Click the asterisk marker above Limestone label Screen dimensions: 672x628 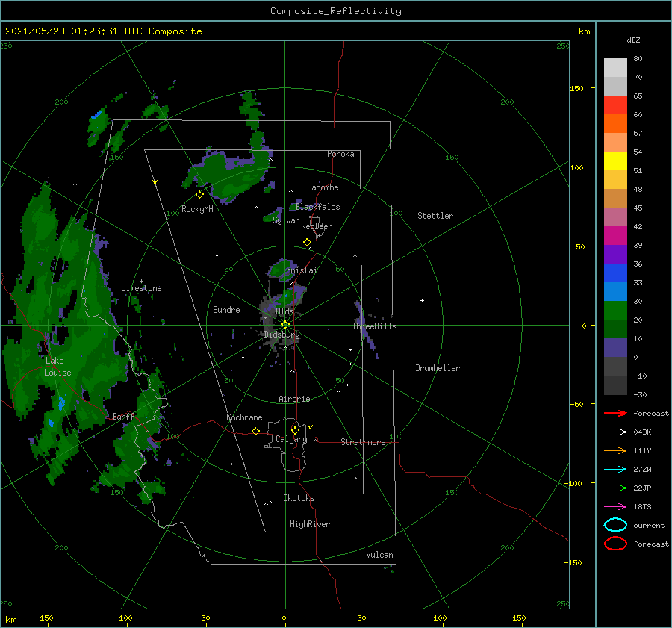pos(141,282)
